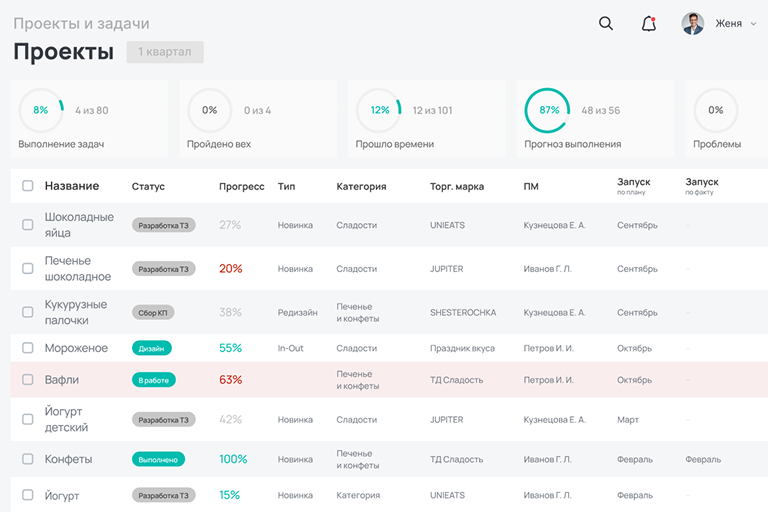Open notifications bell icon
Image resolution: width=768 pixels, height=512 pixels.
click(x=649, y=24)
